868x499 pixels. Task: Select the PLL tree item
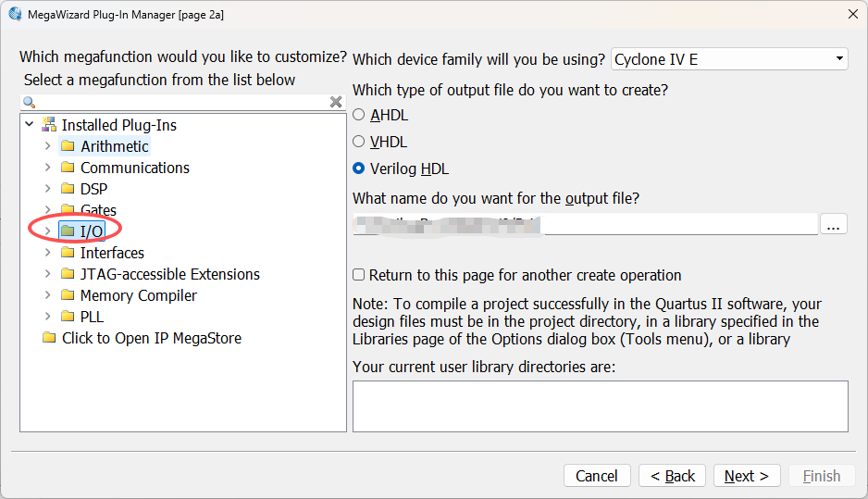(x=92, y=317)
